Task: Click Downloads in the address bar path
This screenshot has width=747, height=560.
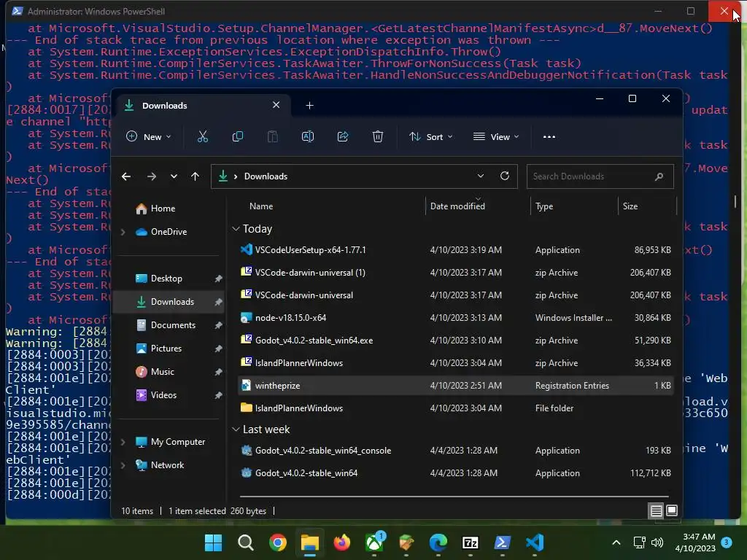Action: (x=266, y=176)
